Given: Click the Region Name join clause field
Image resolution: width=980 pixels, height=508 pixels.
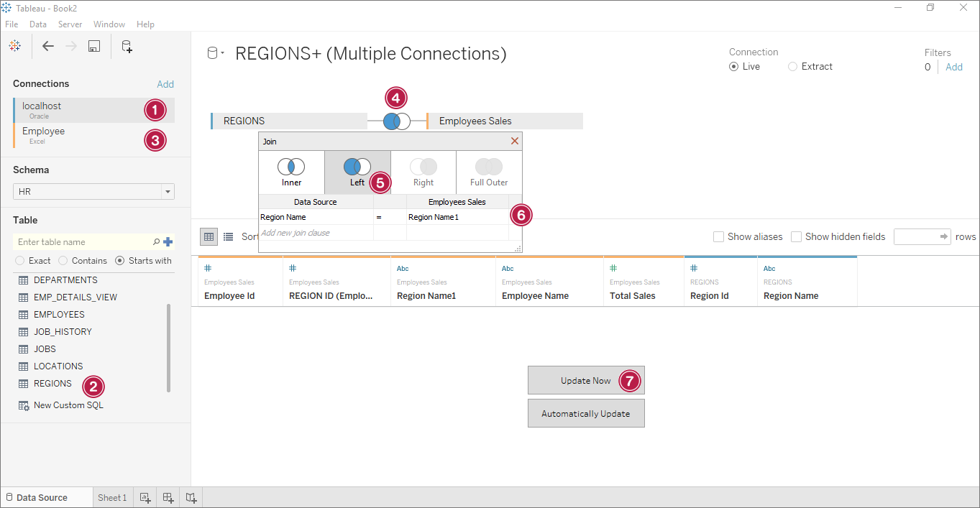Looking at the screenshot, I should click(x=316, y=217).
